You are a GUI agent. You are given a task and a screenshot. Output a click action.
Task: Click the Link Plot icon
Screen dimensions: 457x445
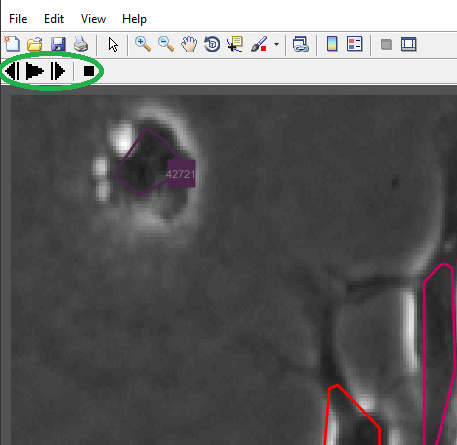pyautogui.click(x=301, y=44)
